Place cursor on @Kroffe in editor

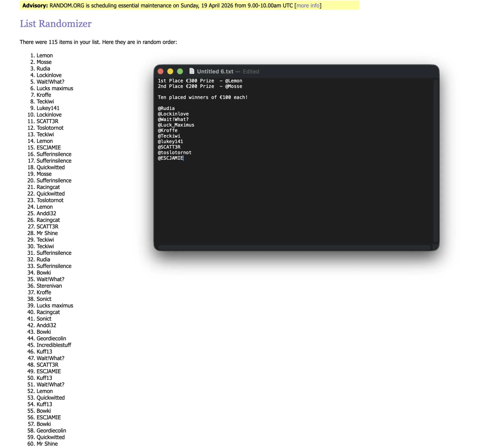[x=168, y=131]
